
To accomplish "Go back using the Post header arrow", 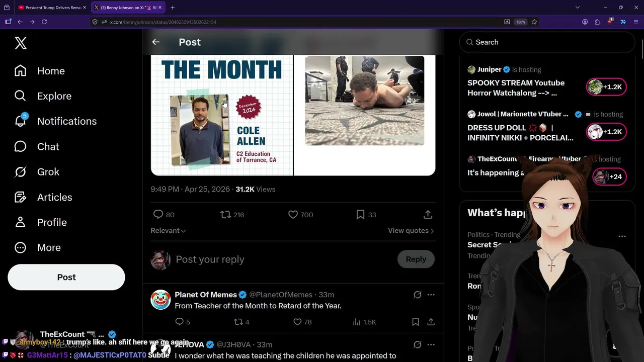I will [156, 42].
